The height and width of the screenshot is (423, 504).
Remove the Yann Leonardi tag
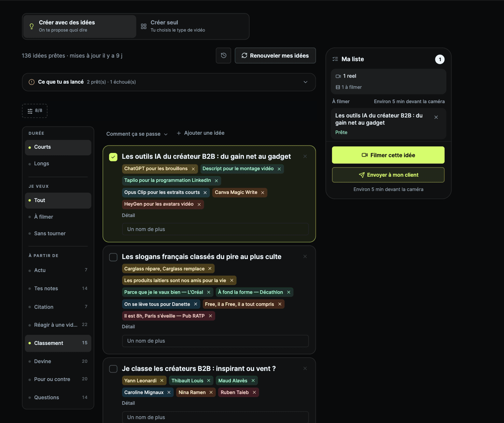[x=162, y=380]
